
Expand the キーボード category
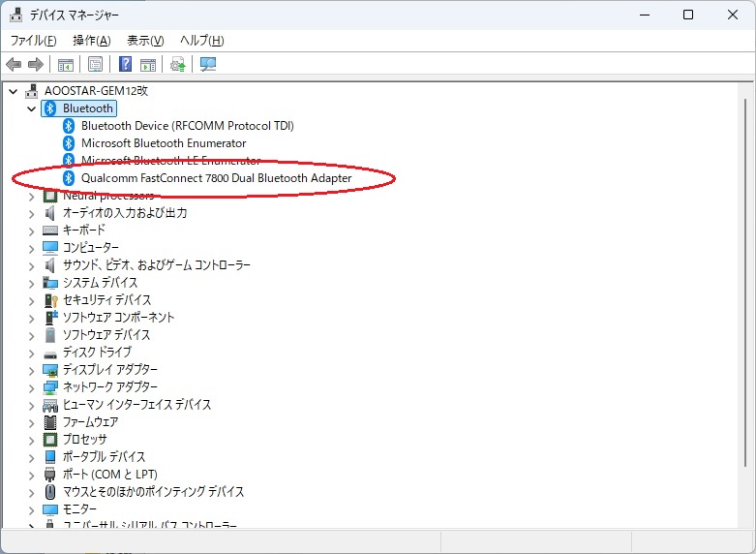click(31, 231)
